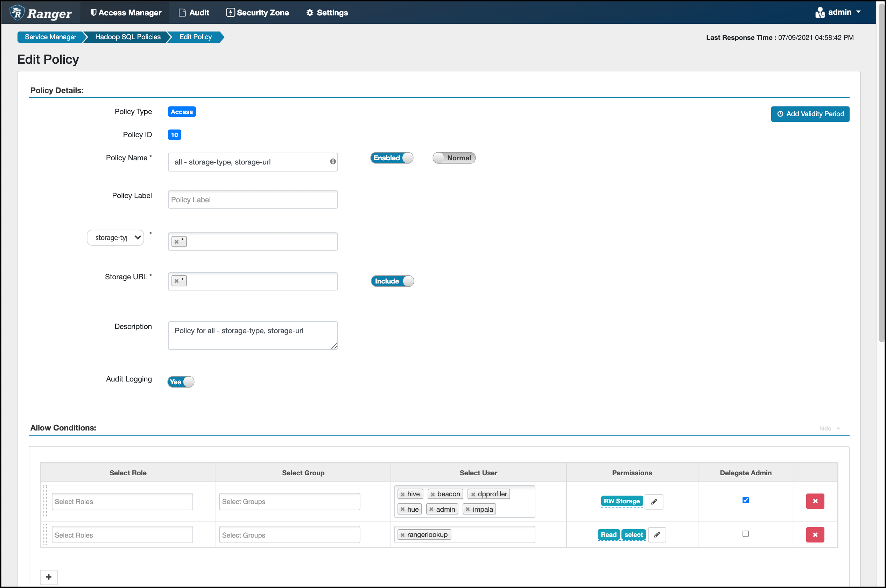Click the Add Validity Period button

811,113
